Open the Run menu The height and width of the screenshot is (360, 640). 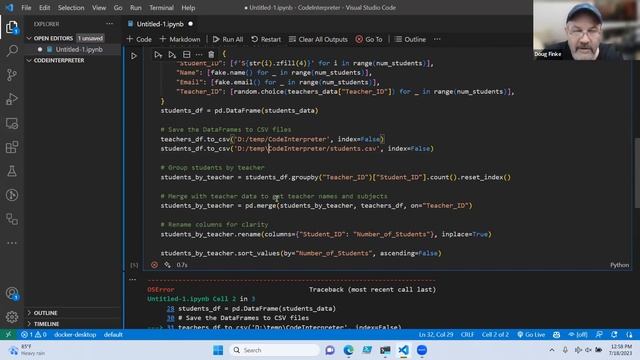(136, 8)
